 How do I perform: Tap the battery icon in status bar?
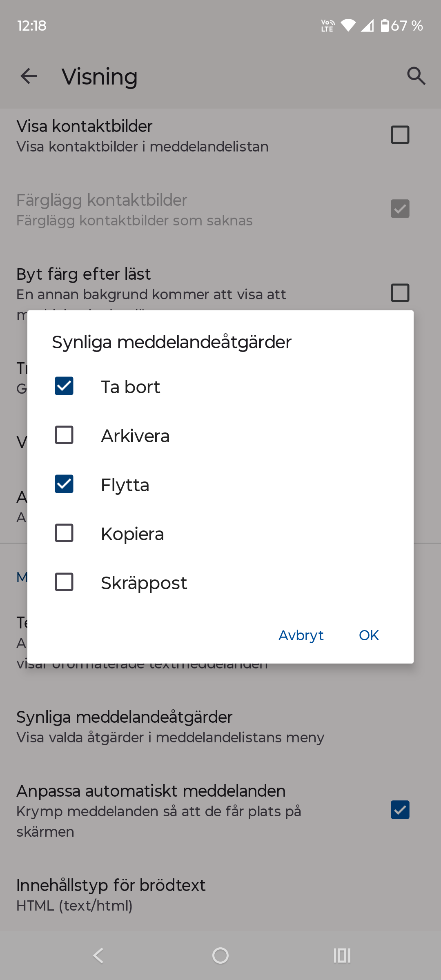385,26
